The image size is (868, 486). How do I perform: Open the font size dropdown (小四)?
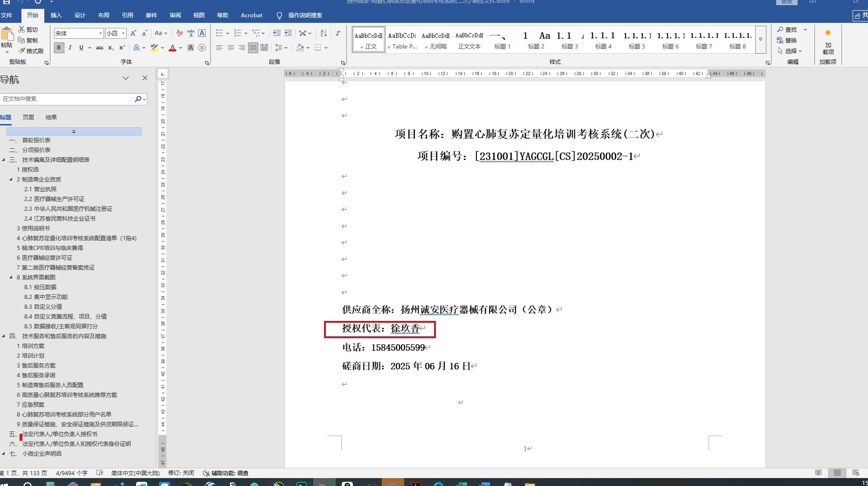point(123,33)
